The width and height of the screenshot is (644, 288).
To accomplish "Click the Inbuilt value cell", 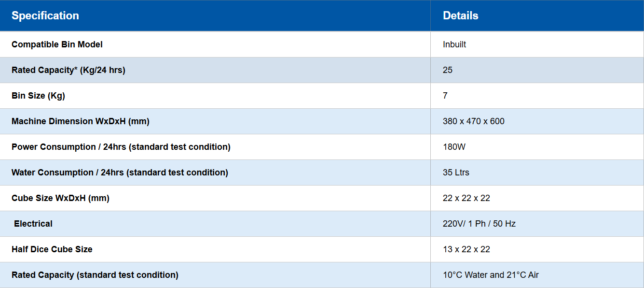I will pos(454,44).
